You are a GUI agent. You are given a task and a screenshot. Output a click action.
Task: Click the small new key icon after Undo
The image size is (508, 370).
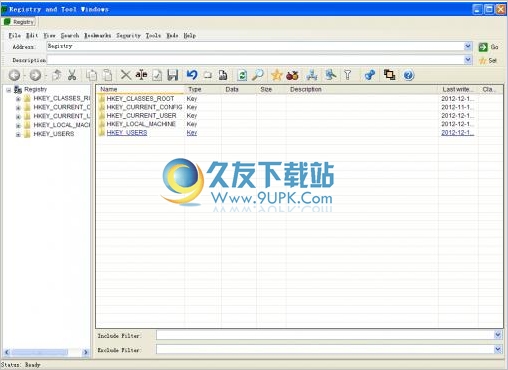click(208, 75)
